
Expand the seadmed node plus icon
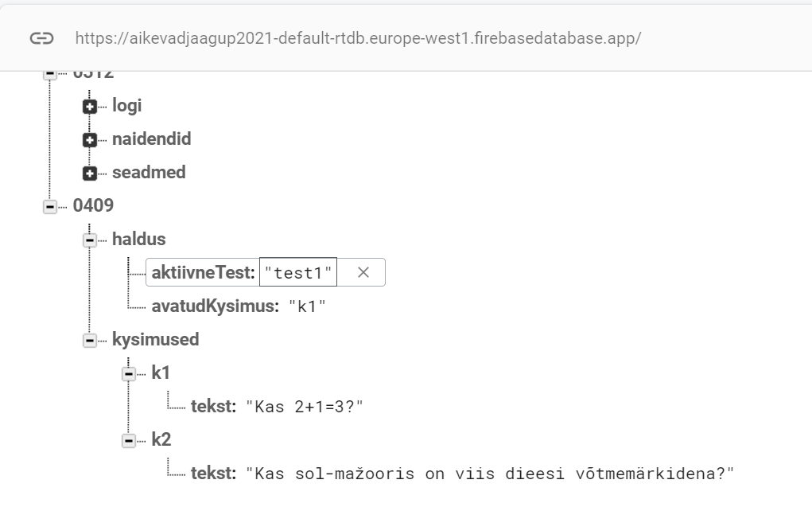(90, 174)
